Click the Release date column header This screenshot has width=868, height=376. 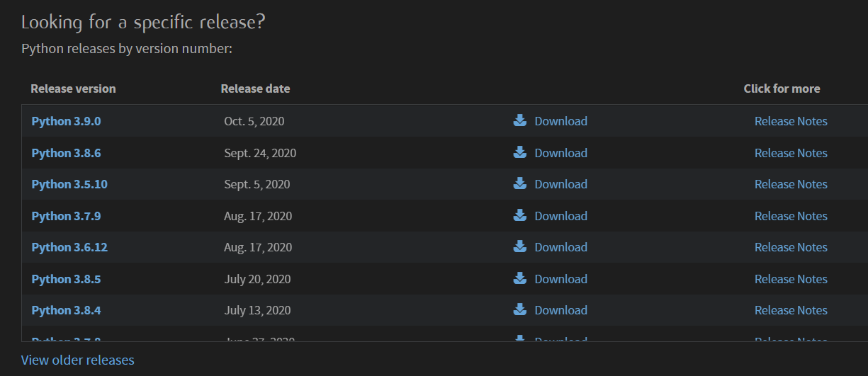pyautogui.click(x=255, y=89)
